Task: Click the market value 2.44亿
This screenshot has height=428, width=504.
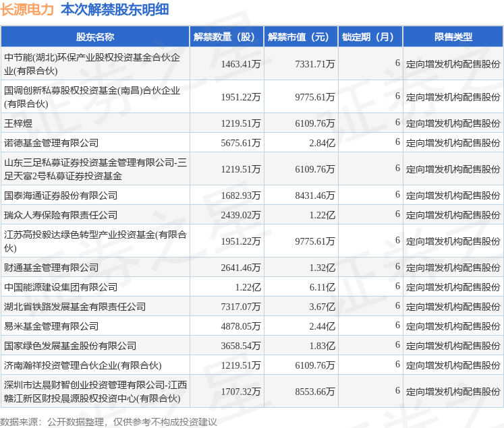Action: click(x=322, y=326)
